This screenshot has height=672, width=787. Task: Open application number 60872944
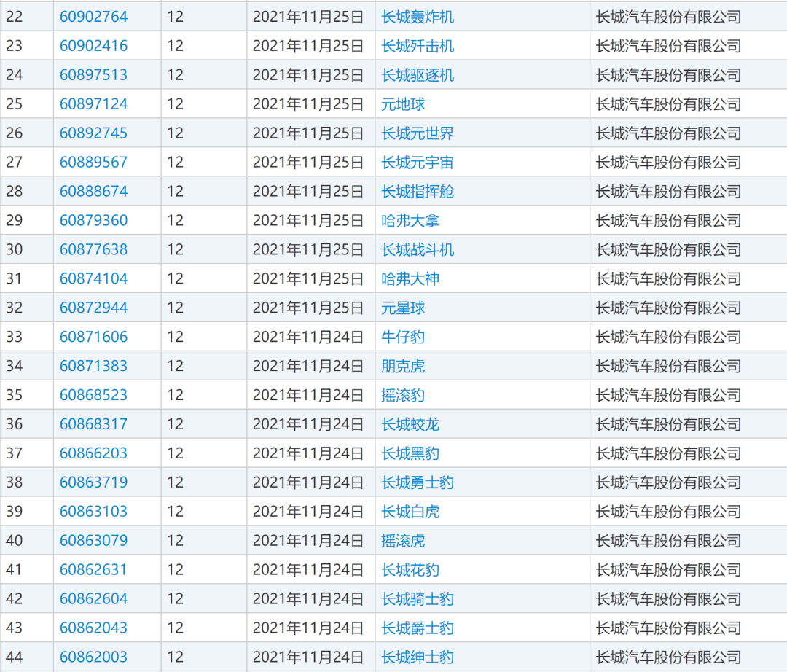(x=93, y=308)
